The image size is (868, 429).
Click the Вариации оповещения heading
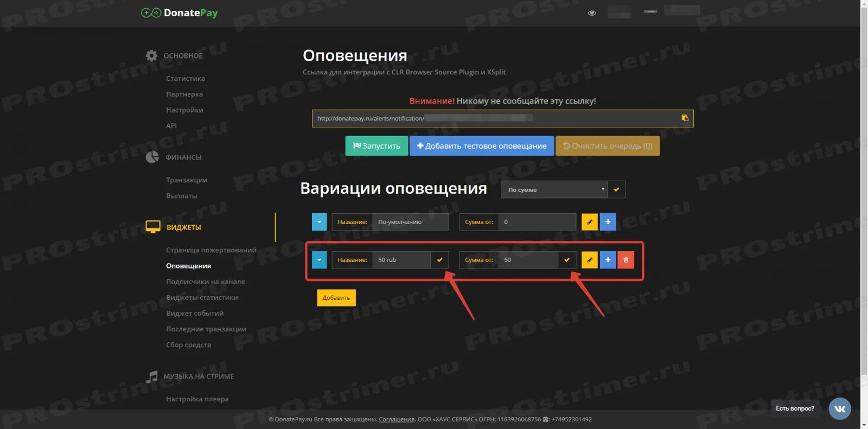pos(393,188)
